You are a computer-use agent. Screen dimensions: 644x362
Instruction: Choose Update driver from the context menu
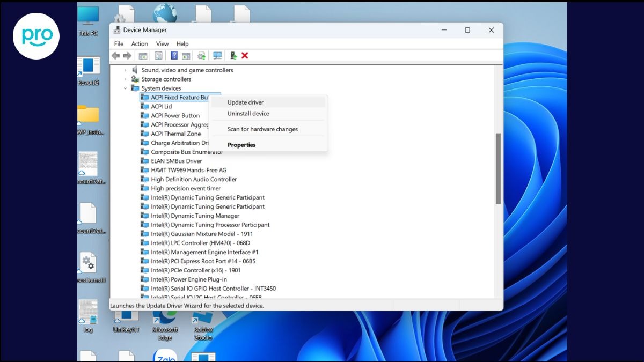(268, 102)
